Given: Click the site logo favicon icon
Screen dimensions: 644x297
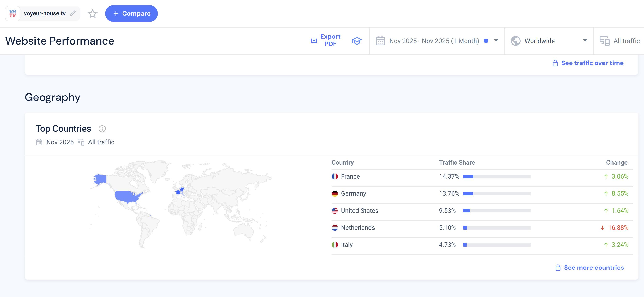Looking at the screenshot, I should pos(12,13).
